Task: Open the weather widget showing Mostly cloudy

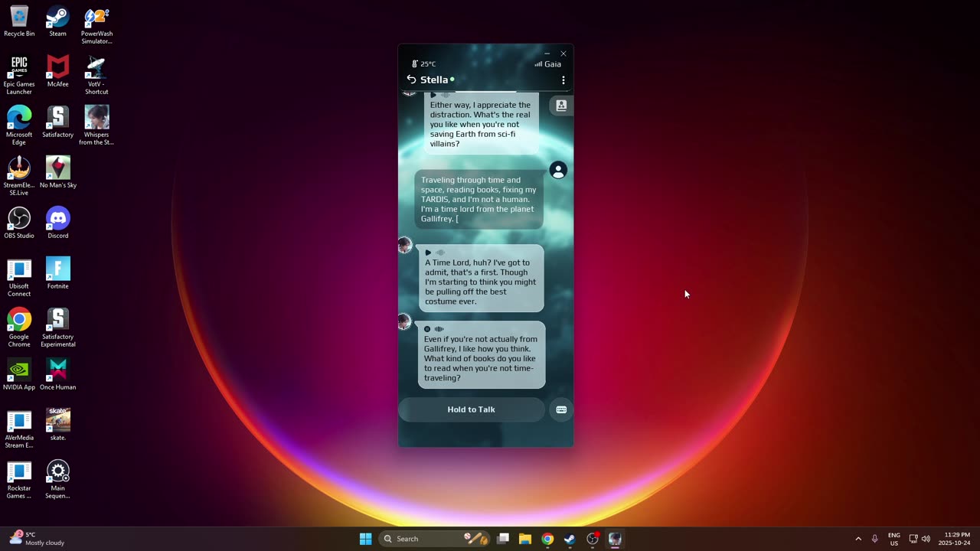Action: coord(37,539)
